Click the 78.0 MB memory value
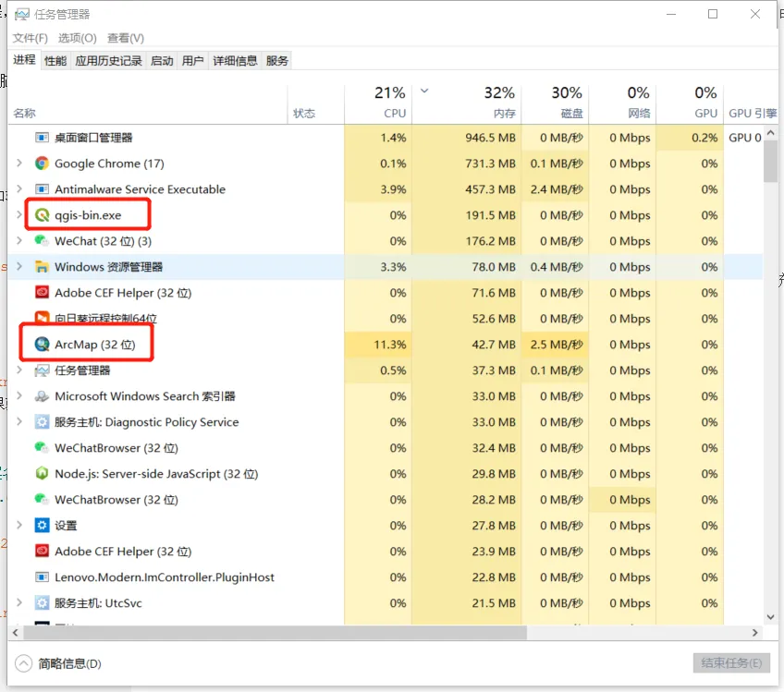Screen dimensions: 784x692 494,267
